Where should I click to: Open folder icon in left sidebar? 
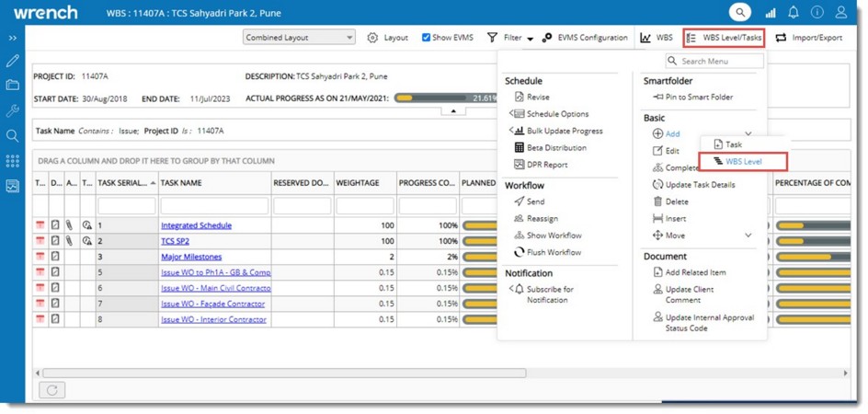point(12,86)
